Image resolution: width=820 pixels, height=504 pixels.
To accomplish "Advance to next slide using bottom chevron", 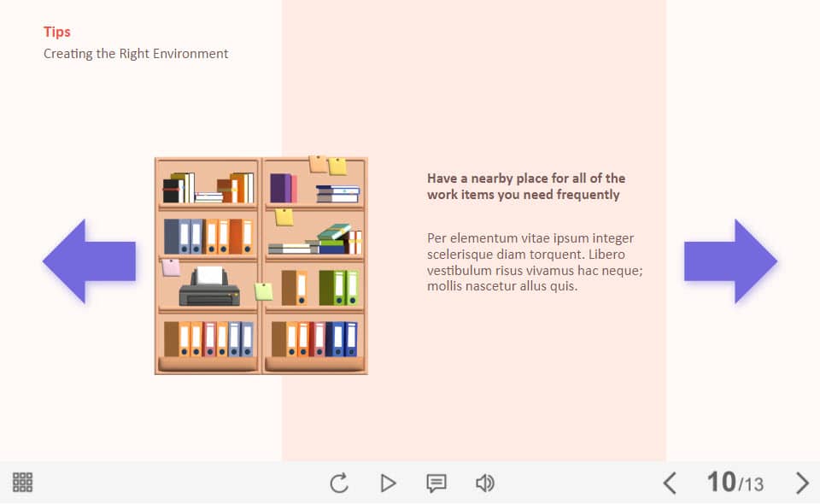I will click(x=801, y=483).
